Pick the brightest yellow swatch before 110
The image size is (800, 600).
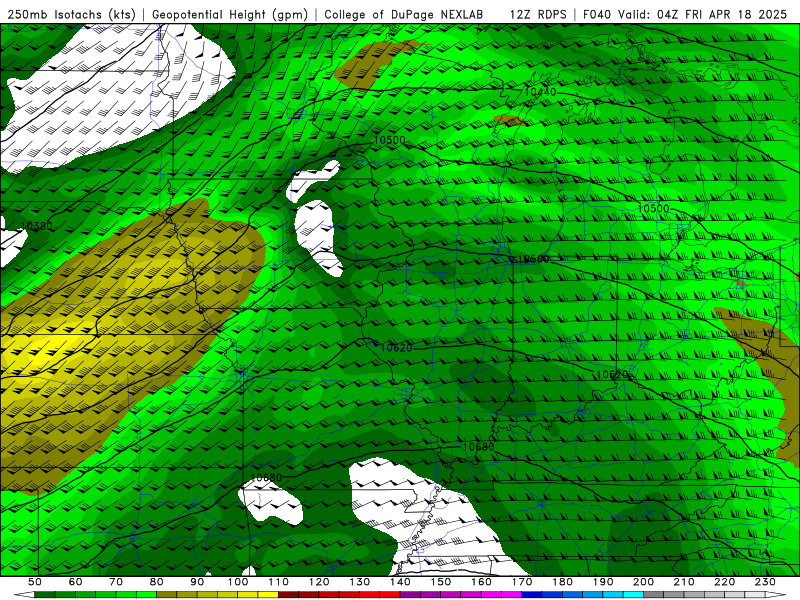click(x=268, y=595)
